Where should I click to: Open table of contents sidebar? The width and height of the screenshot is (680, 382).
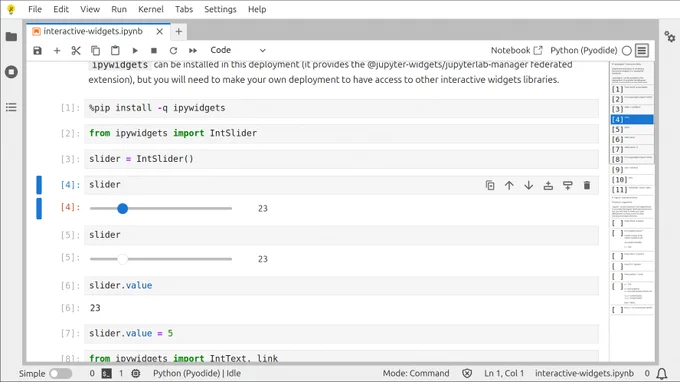11,107
